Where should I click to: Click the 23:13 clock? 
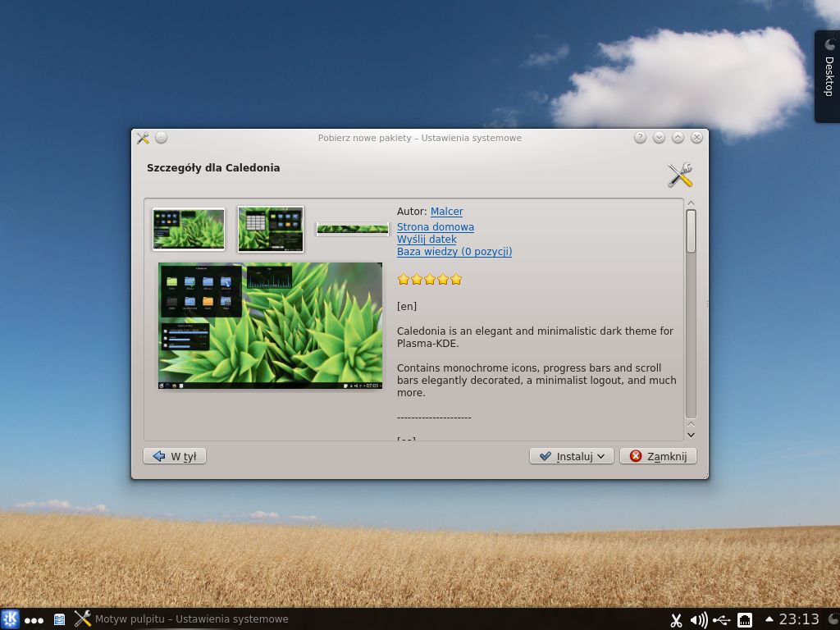click(x=799, y=619)
